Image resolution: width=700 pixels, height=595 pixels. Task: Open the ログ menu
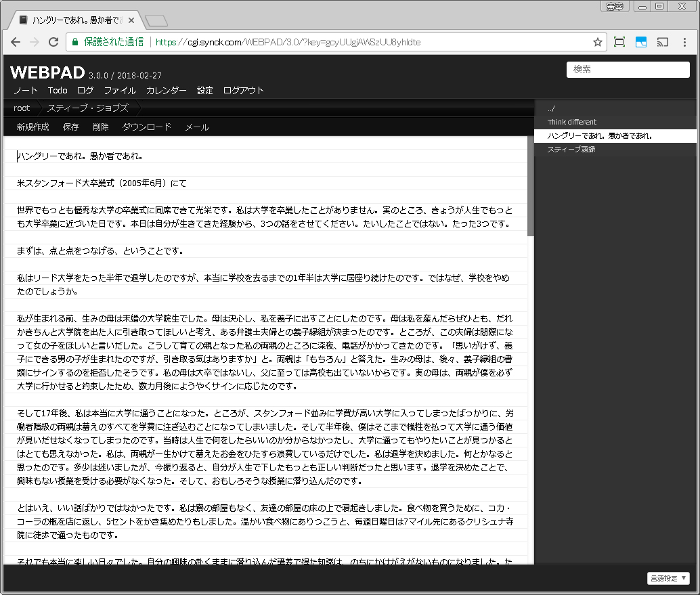85,90
